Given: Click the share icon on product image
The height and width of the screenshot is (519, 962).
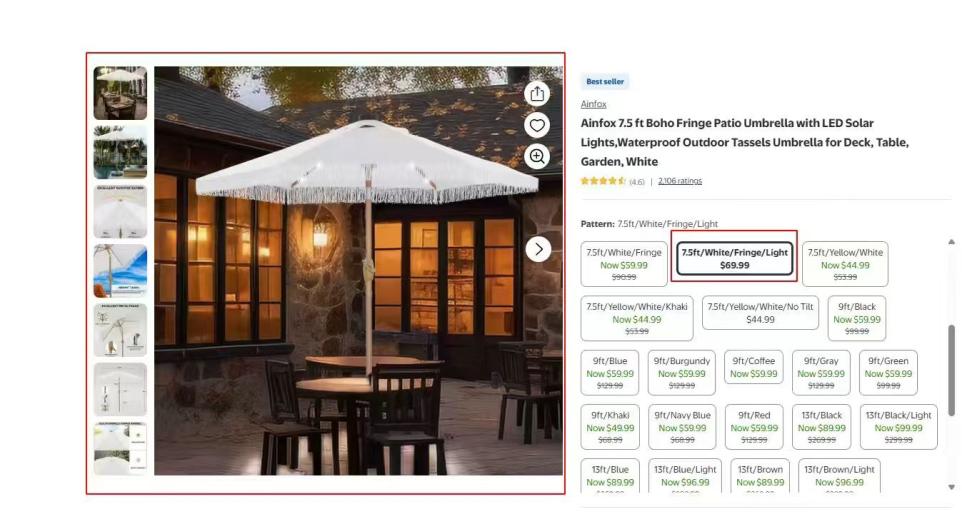Looking at the screenshot, I should coord(537,94).
